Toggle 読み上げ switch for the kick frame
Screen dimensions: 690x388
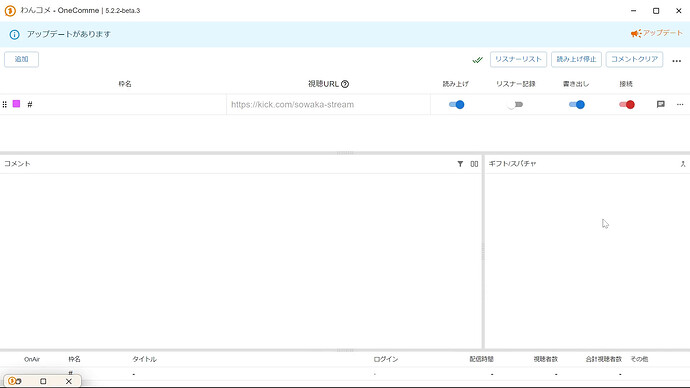pyautogui.click(x=456, y=104)
